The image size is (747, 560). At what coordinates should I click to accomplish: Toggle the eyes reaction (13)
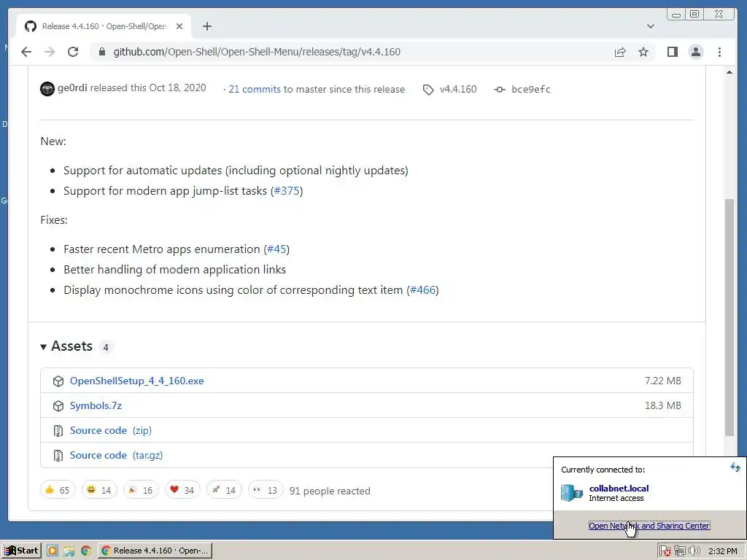coord(266,490)
